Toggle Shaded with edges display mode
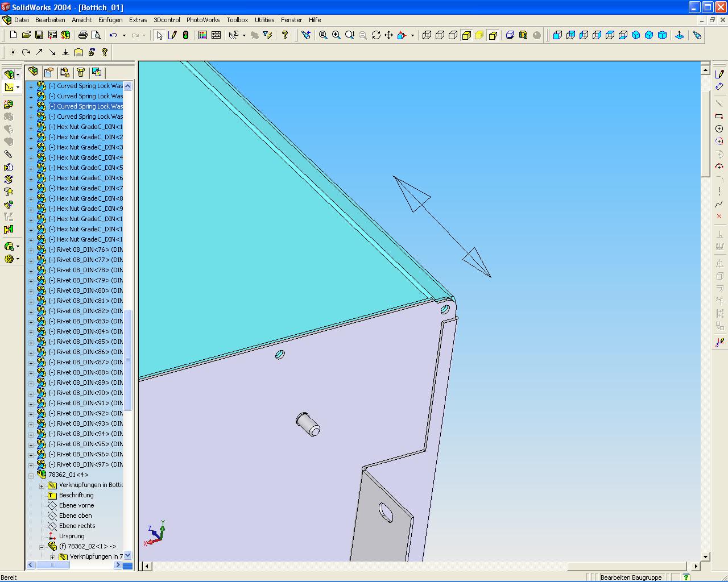The width and height of the screenshot is (728, 582). 466,35
